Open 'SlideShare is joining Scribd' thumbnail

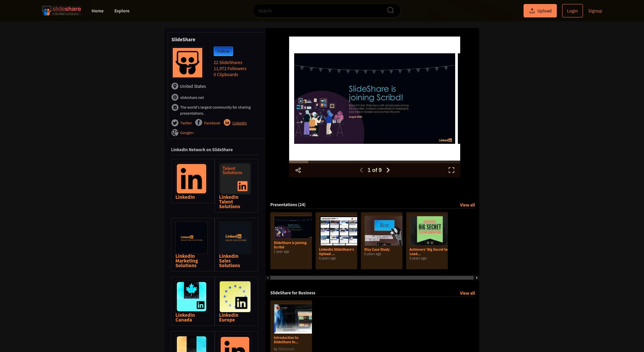point(293,227)
